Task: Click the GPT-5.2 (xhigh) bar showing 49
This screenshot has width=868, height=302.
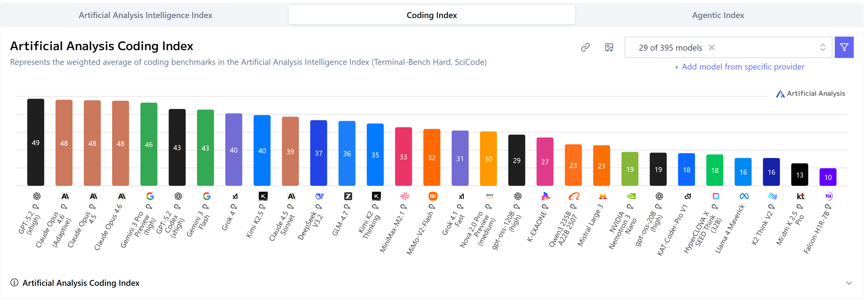Action: pos(36,142)
